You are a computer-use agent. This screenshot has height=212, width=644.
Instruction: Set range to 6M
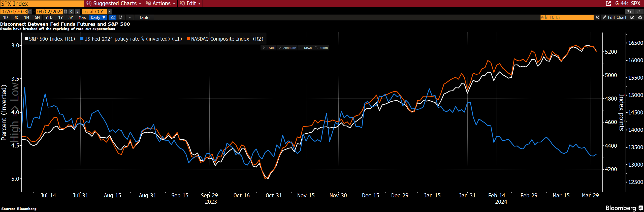37,17
